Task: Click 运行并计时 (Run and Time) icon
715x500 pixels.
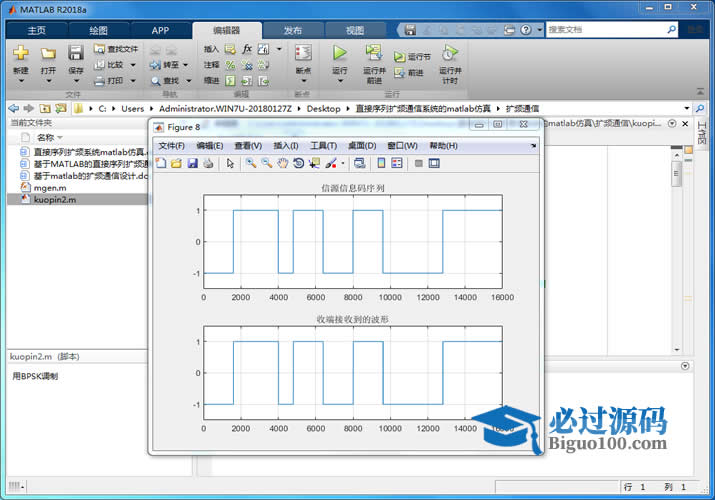Action: pyautogui.click(x=450, y=53)
